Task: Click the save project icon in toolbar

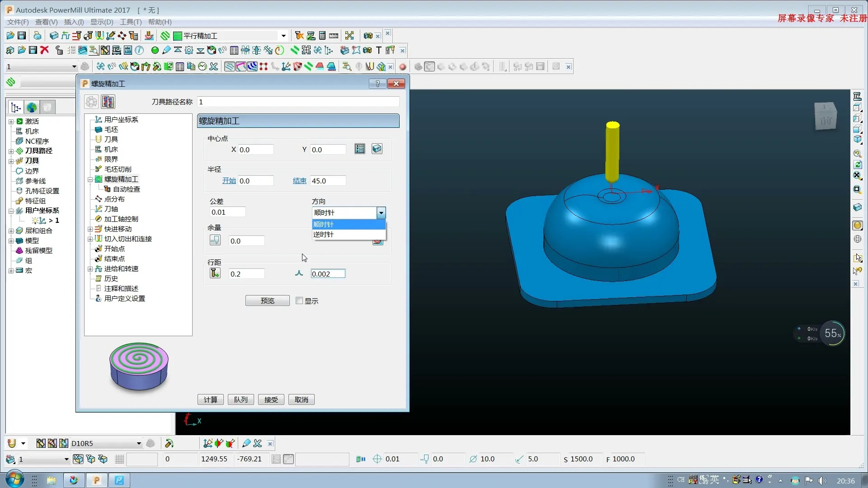Action: (21, 36)
